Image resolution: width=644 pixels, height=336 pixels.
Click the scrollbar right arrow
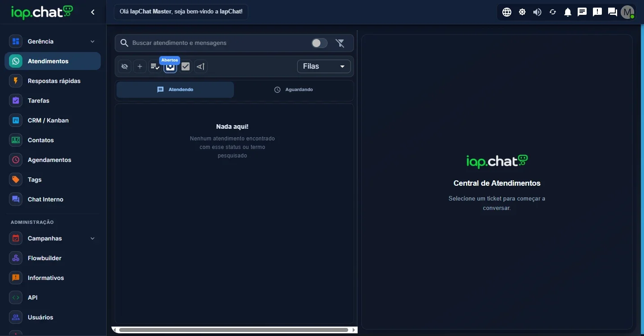(354, 330)
